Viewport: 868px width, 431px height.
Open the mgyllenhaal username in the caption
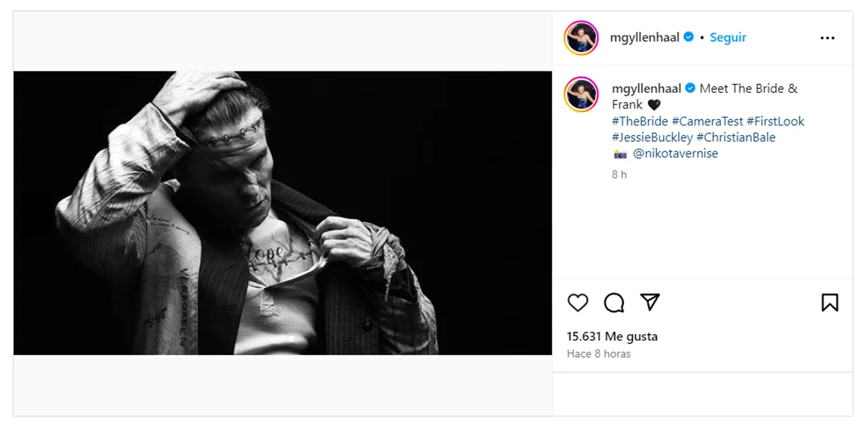click(x=646, y=88)
